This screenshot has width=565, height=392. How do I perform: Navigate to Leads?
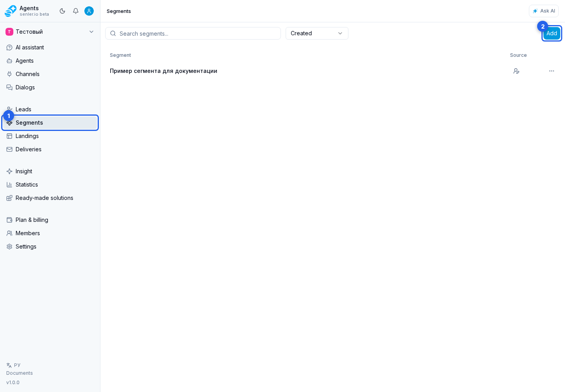click(x=50, y=109)
